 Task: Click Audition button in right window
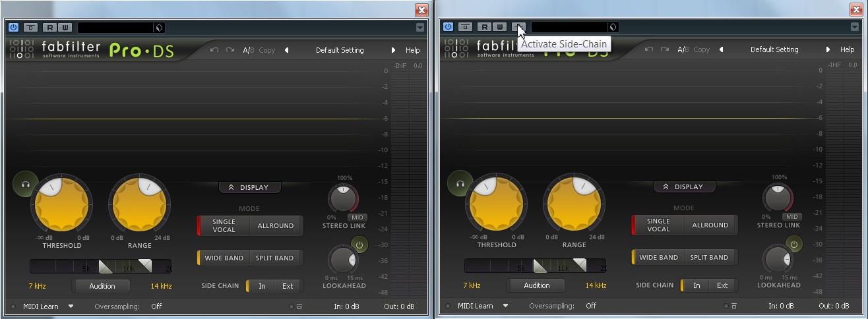tap(536, 285)
